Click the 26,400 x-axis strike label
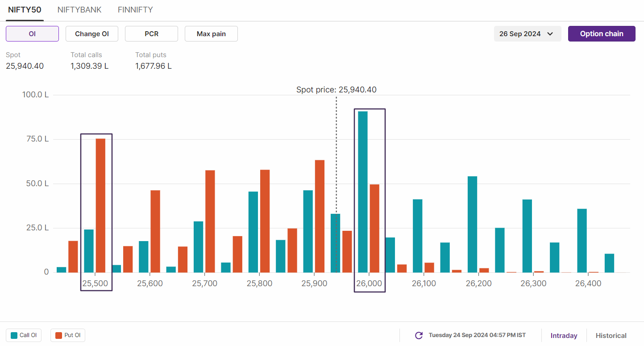The height and width of the screenshot is (346, 644). click(588, 283)
